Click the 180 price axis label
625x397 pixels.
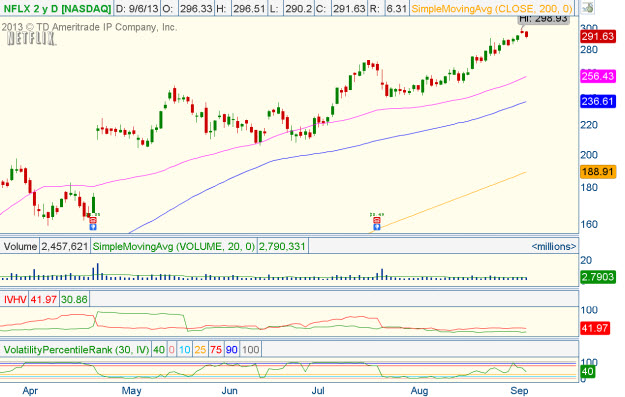pos(589,187)
